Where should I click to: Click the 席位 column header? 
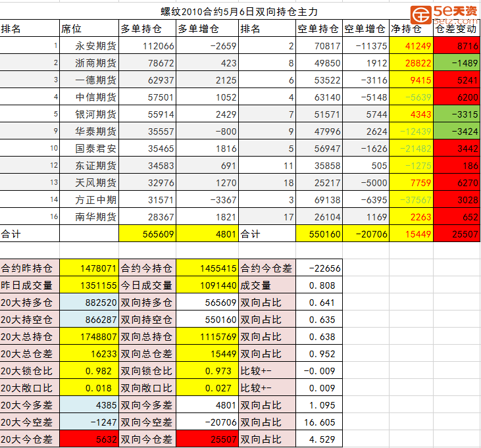[89, 28]
